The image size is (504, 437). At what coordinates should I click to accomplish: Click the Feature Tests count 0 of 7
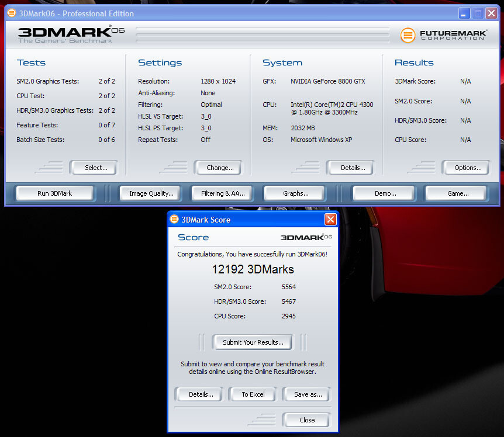click(x=107, y=125)
